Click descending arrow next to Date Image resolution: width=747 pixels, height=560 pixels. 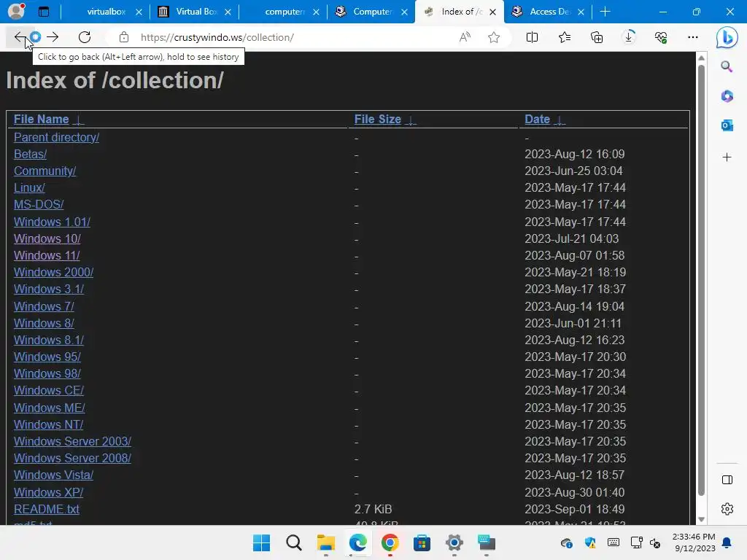click(x=560, y=120)
